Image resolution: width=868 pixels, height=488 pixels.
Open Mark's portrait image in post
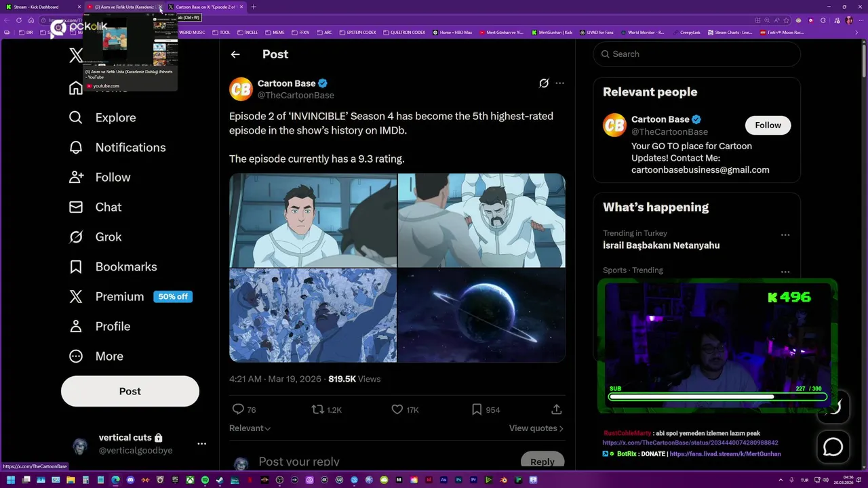click(313, 220)
